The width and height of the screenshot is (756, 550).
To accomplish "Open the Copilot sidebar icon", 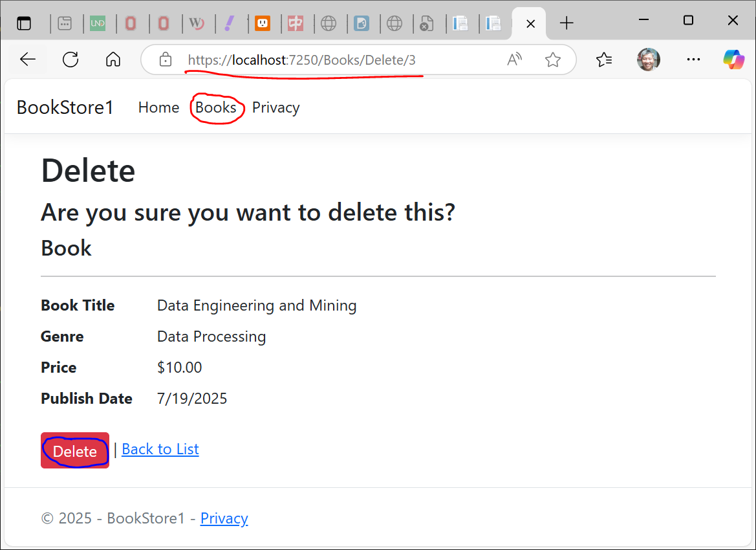I will tap(733, 60).
